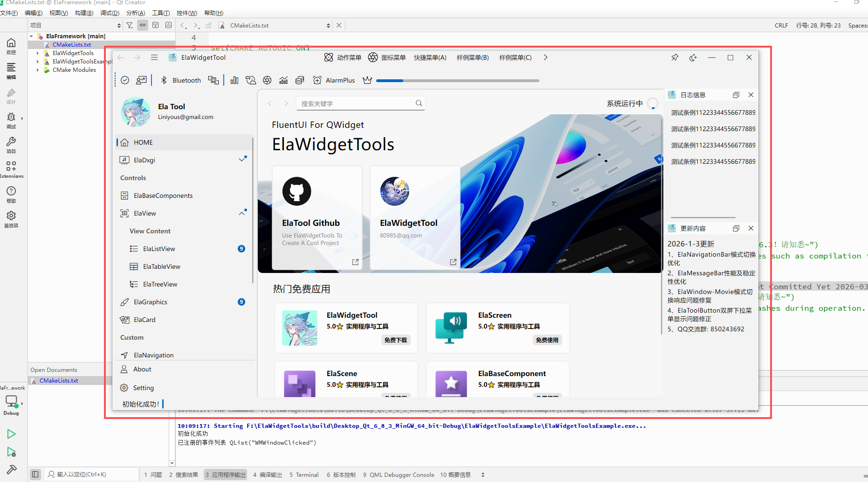868x482 pixels.
Task: Open the 构建(B) menu
Action: point(84,13)
